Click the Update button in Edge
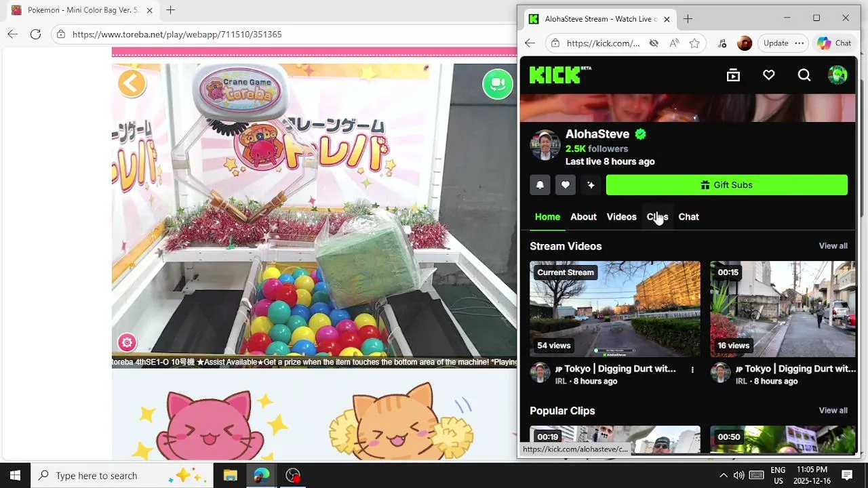 (776, 43)
